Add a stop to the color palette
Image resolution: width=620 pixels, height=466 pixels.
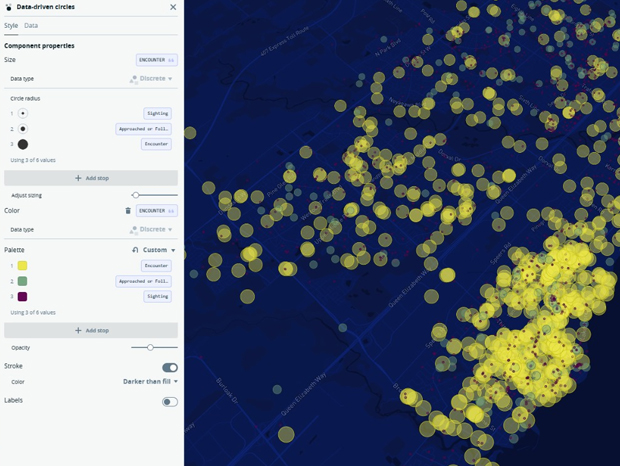(91, 330)
